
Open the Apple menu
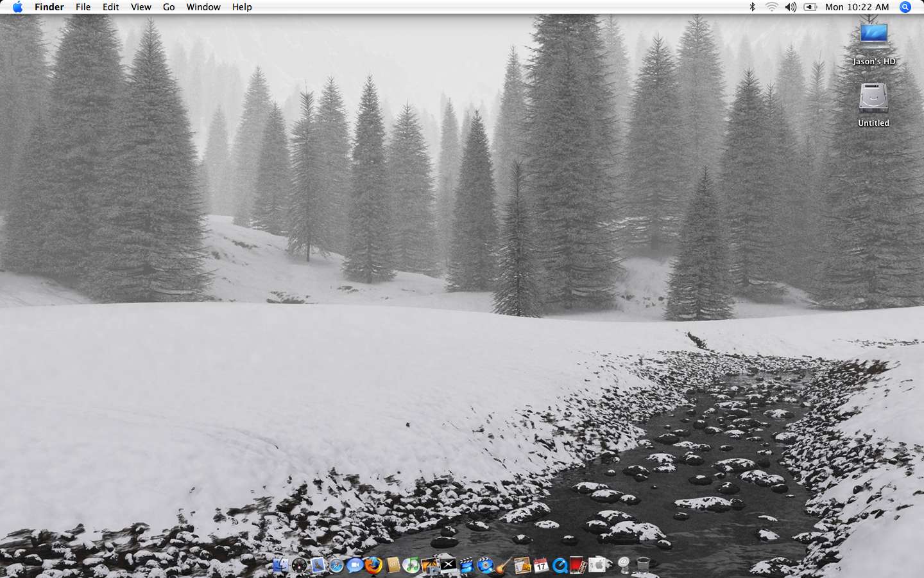[x=17, y=7]
